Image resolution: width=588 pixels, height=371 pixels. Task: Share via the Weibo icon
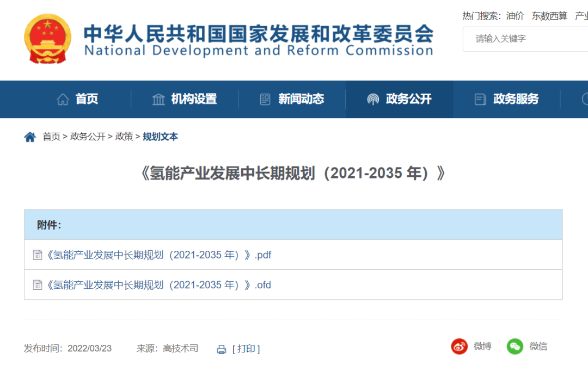pyautogui.click(x=460, y=347)
